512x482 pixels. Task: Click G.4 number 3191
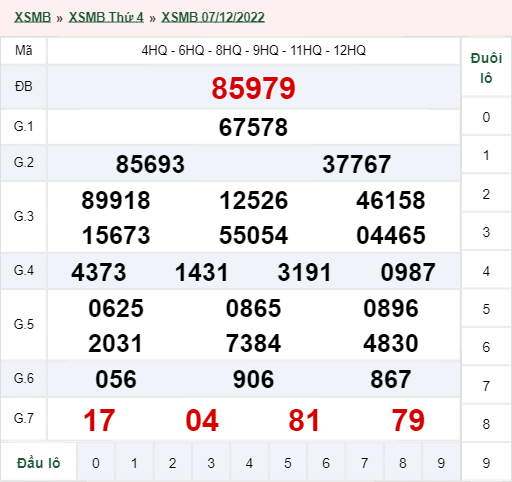[304, 272]
